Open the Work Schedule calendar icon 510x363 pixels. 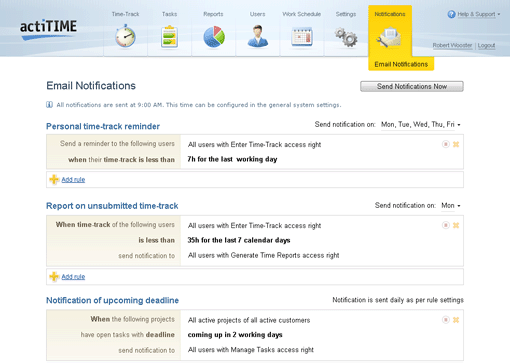tap(302, 37)
